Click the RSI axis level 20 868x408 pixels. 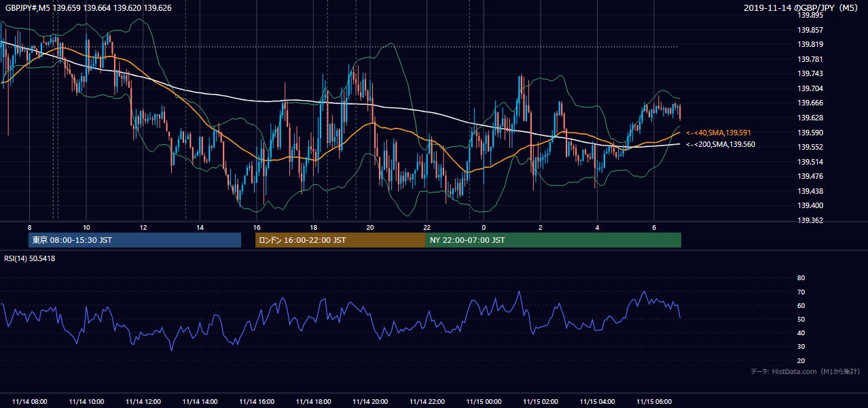pyautogui.click(x=801, y=360)
